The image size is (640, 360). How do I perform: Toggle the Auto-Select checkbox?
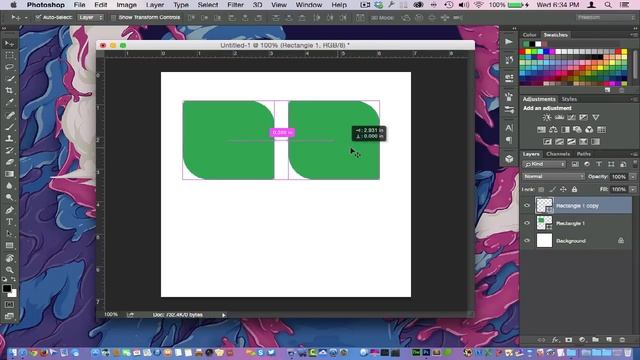tap(38, 18)
